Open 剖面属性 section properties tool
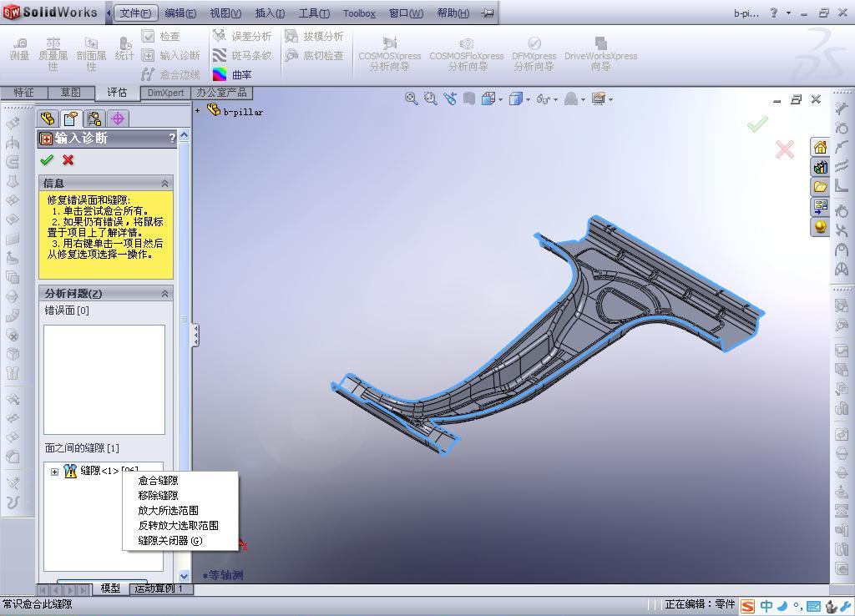The image size is (855, 616). pyautogui.click(x=91, y=54)
